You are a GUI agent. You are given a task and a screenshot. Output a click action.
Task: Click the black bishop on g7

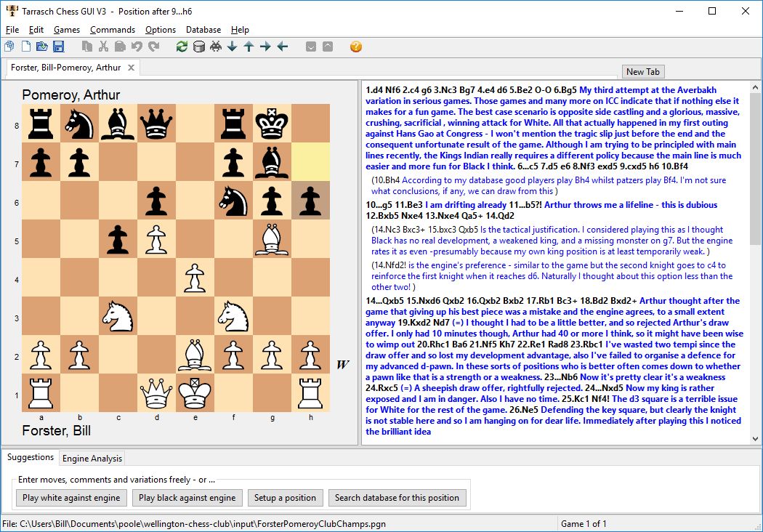[272, 161]
